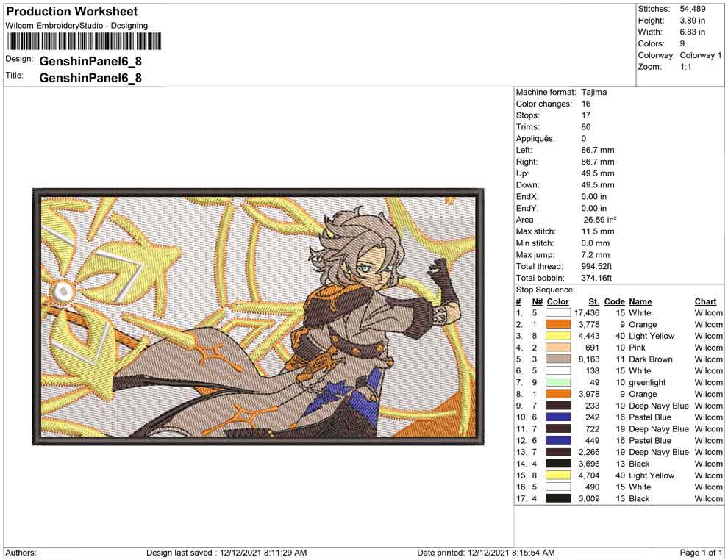Click the 'greenlight' color name
Screen dimensions: 728x560
(647, 383)
